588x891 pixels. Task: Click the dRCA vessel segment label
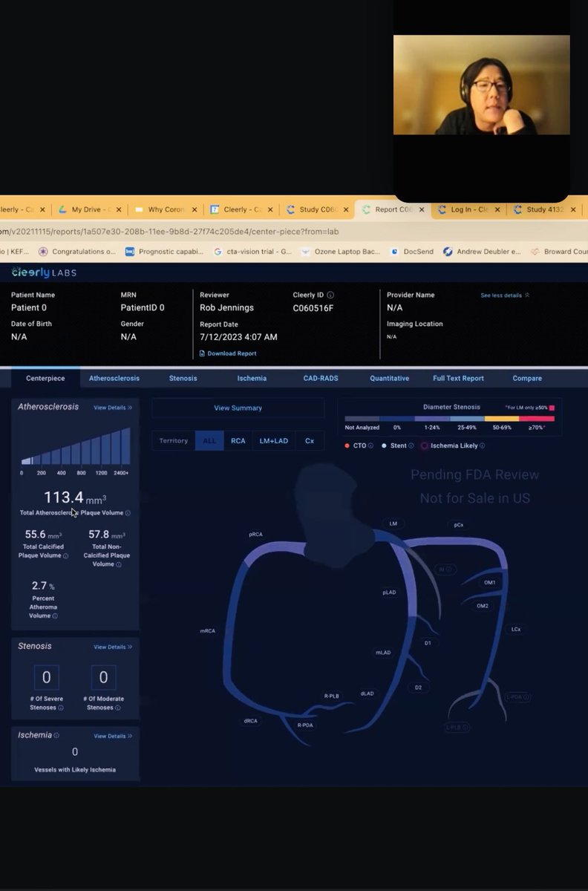coord(251,721)
